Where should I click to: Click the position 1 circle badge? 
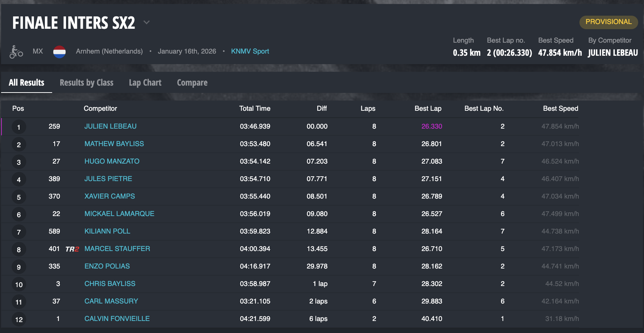pos(19,127)
